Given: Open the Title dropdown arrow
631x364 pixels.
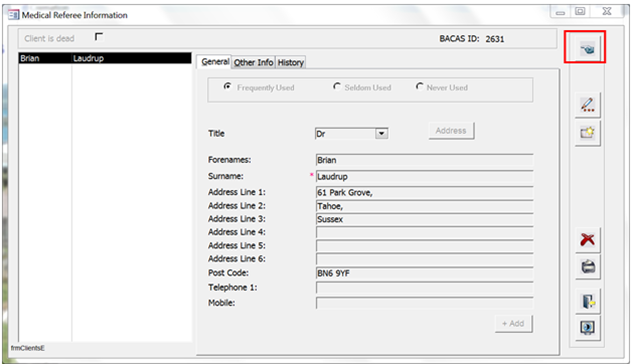Looking at the screenshot, I should pos(381,134).
